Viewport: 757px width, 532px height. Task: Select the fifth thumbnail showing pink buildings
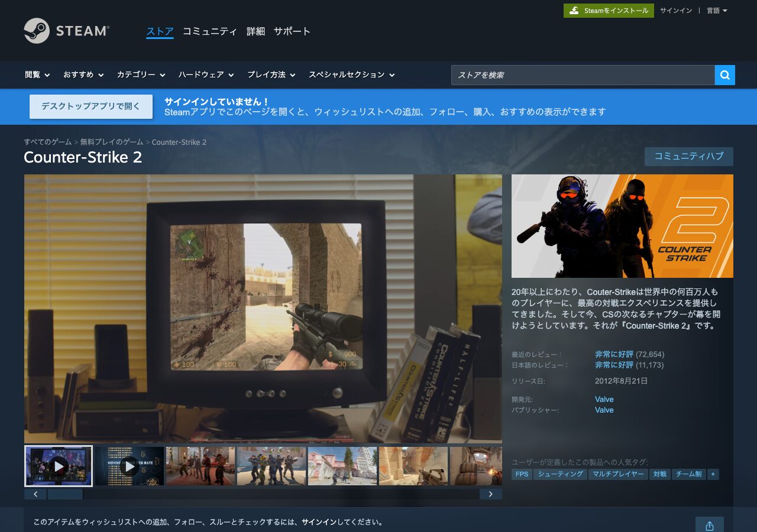(342, 466)
